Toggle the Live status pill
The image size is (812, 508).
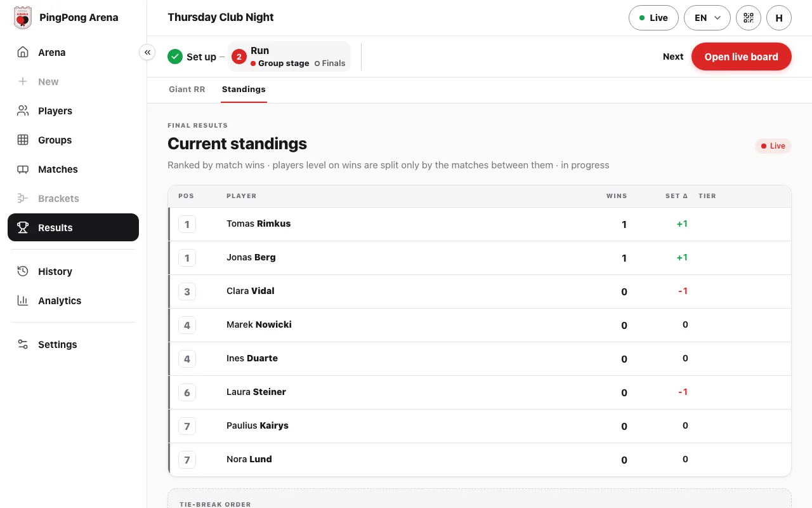tap(653, 18)
